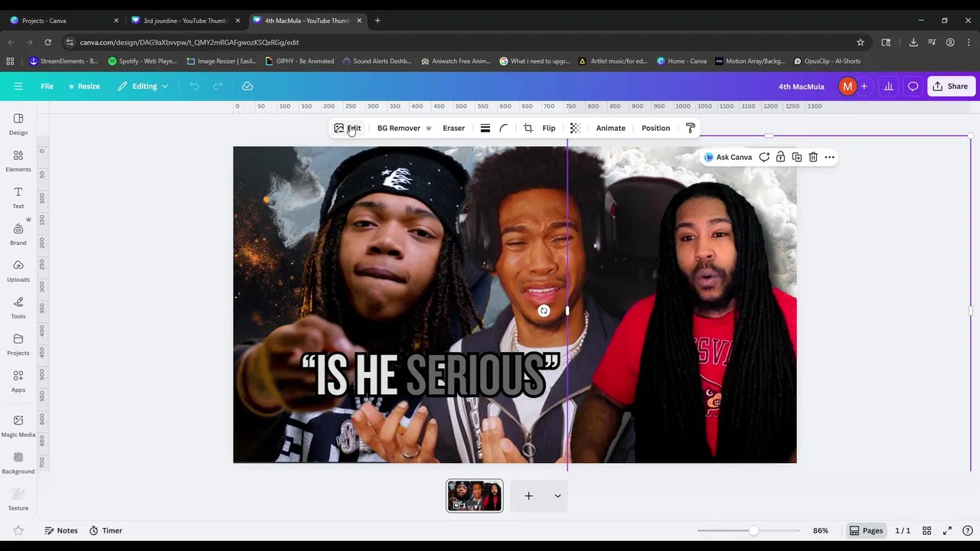Open analytics insights bar-chart icon

pos(888,86)
